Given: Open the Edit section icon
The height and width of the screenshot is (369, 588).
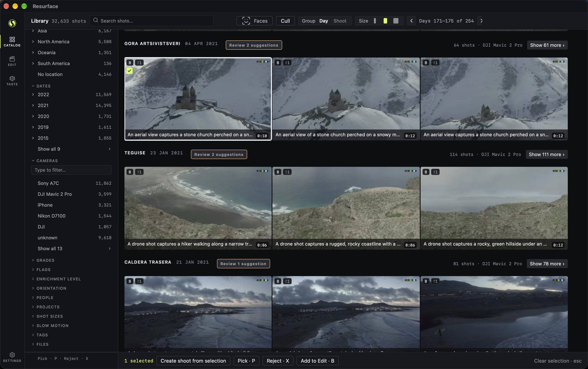Looking at the screenshot, I should coord(12,61).
